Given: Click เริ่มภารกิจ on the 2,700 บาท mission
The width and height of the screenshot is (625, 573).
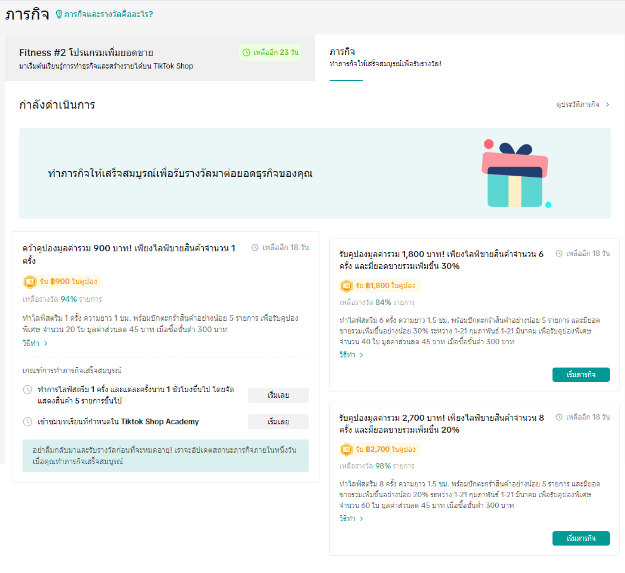Looking at the screenshot, I should point(581,538).
